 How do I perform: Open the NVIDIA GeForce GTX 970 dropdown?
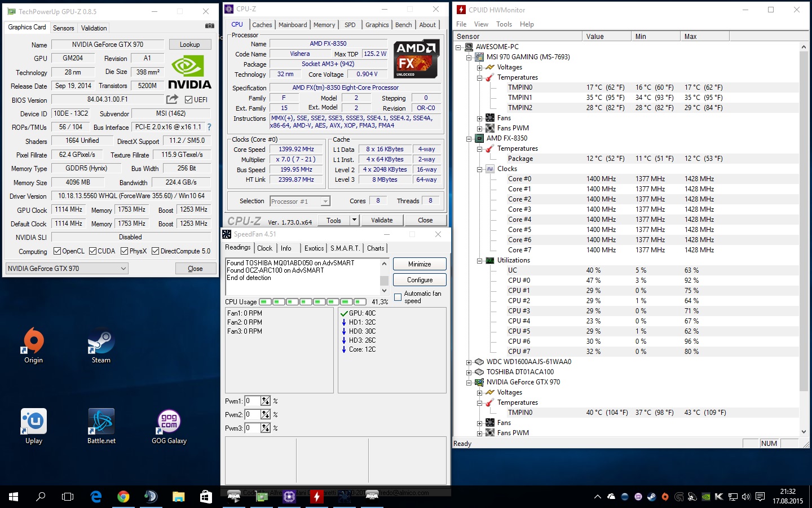click(x=67, y=269)
